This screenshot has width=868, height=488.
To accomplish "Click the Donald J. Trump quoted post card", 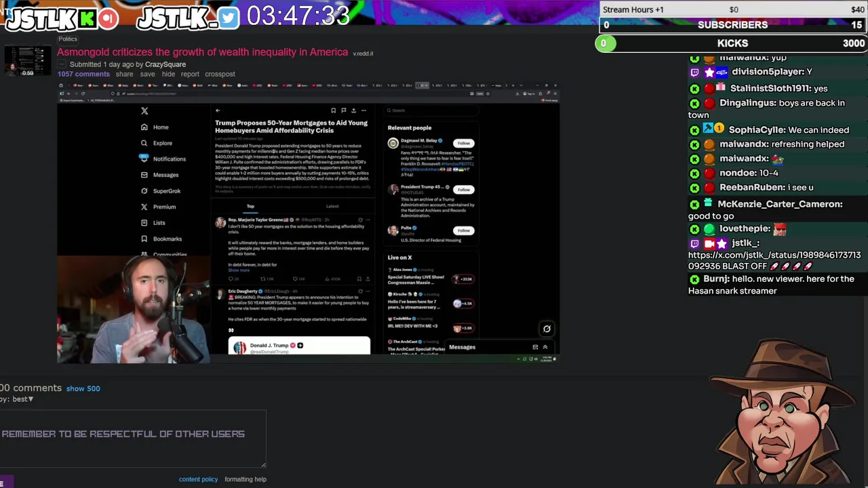I will (299, 345).
